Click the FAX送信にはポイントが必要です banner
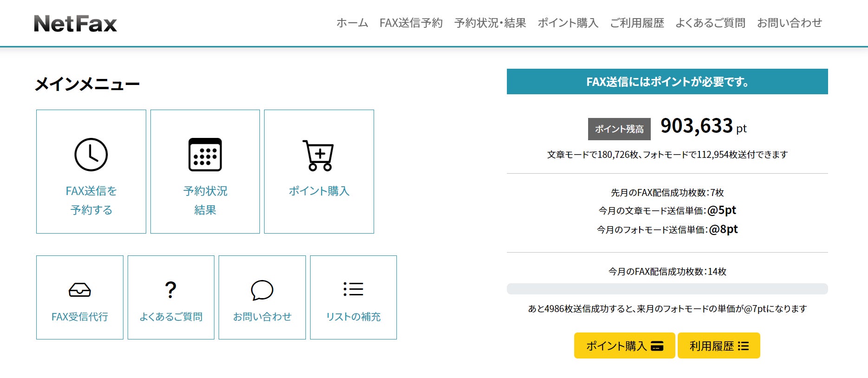 pyautogui.click(x=667, y=82)
